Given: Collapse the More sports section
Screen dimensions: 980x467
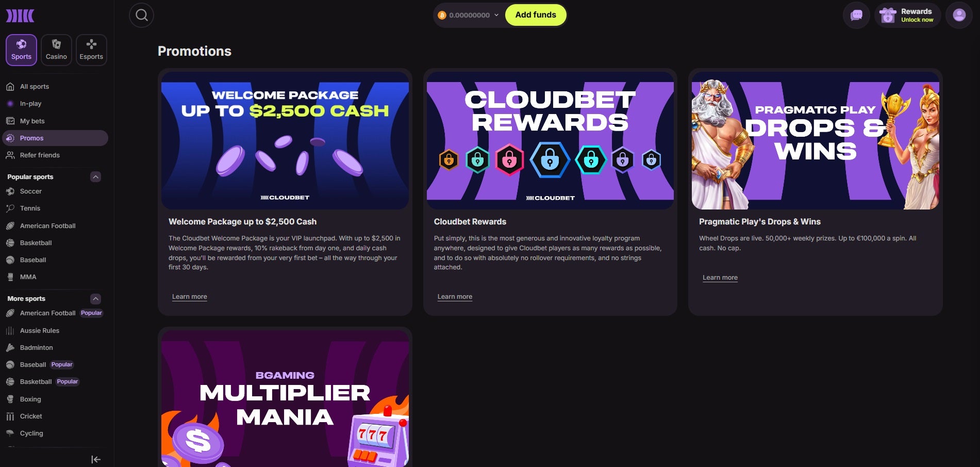Looking at the screenshot, I should 95,299.
